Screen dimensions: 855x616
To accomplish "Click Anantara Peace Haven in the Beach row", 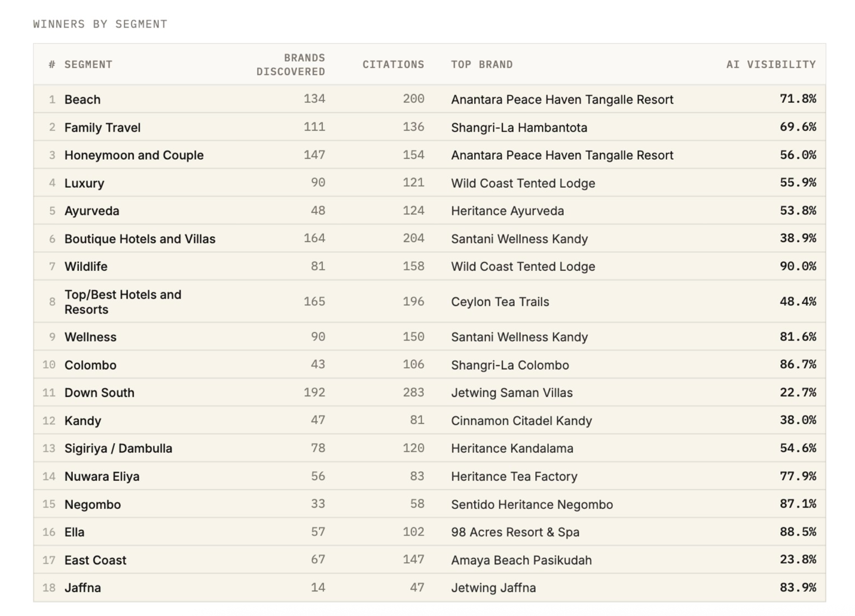I will coord(562,99).
